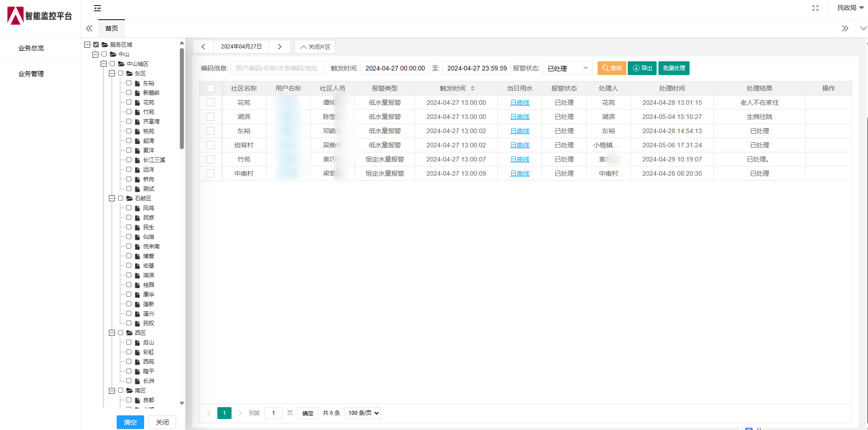Open the 业务总览 menu item
Viewport: 868px width, 430px height.
click(31, 48)
